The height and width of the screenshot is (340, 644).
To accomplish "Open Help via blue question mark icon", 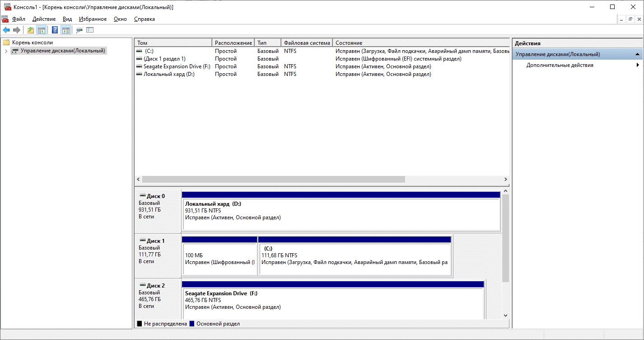I will tap(55, 30).
